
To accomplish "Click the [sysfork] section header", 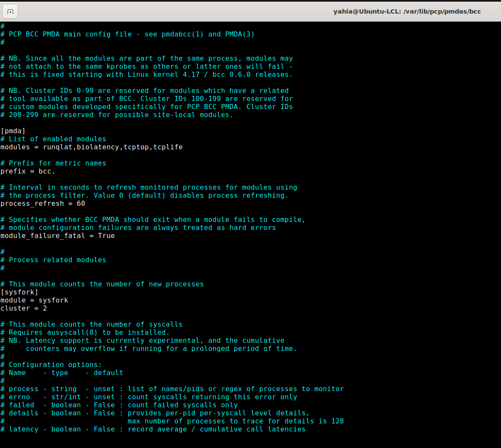I will pos(19,292).
